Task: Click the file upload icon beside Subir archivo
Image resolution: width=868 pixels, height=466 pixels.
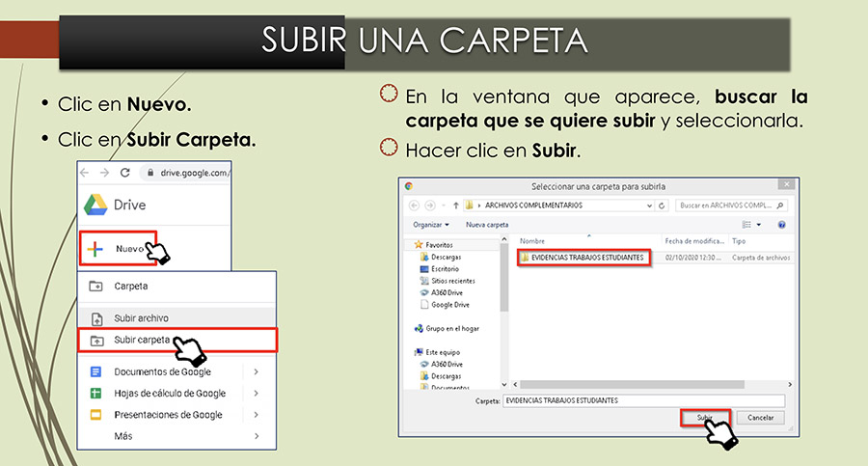Action: tap(96, 318)
